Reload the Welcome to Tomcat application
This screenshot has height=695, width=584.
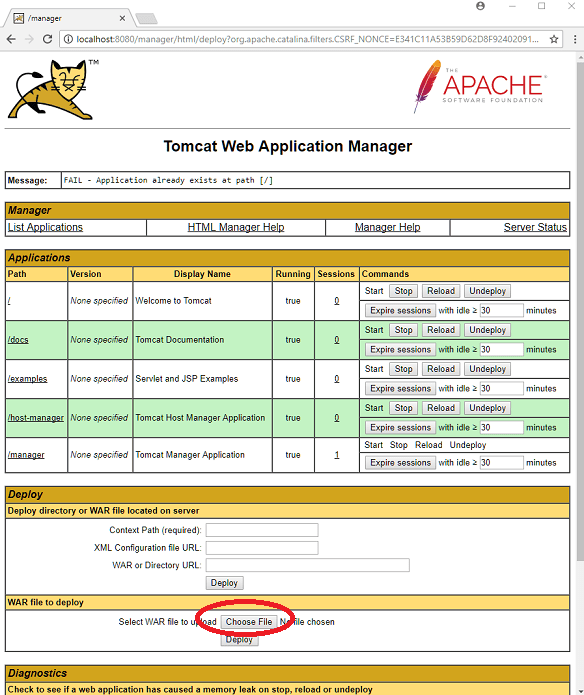click(x=441, y=291)
